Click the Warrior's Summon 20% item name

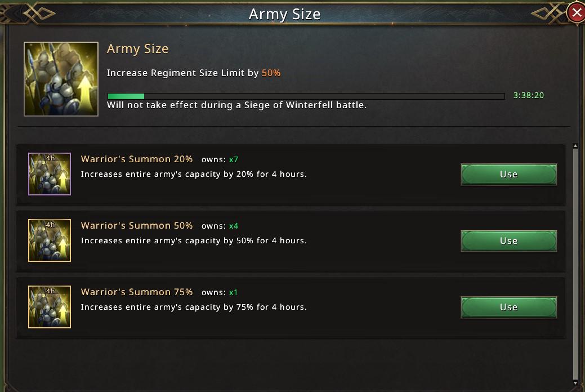tap(137, 159)
